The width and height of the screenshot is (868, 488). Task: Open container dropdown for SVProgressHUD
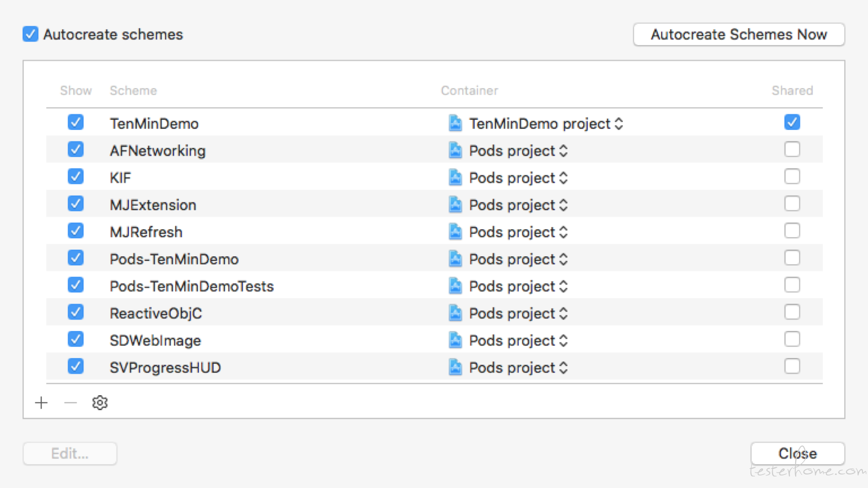point(563,368)
